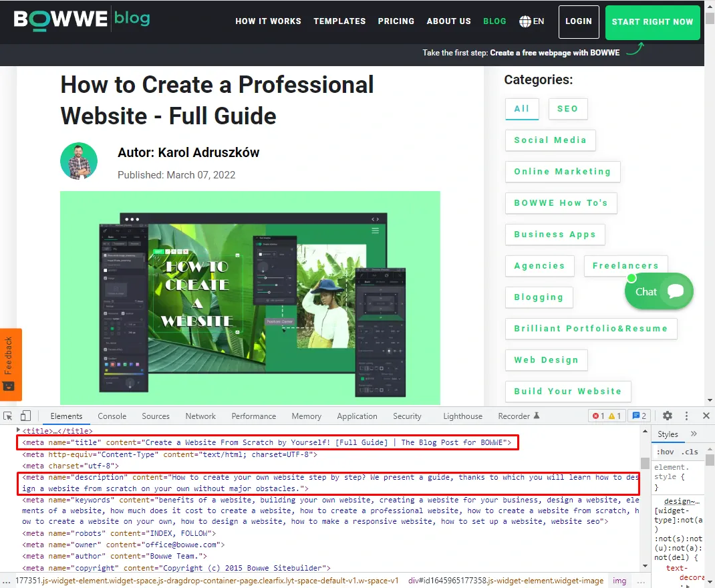Select Business Apps category

[x=555, y=235]
